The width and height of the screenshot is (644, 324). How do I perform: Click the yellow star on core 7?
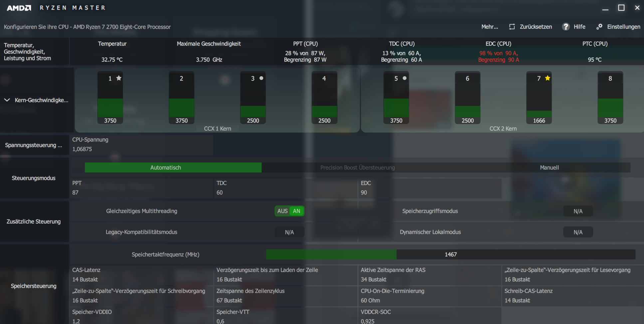pyautogui.click(x=547, y=78)
